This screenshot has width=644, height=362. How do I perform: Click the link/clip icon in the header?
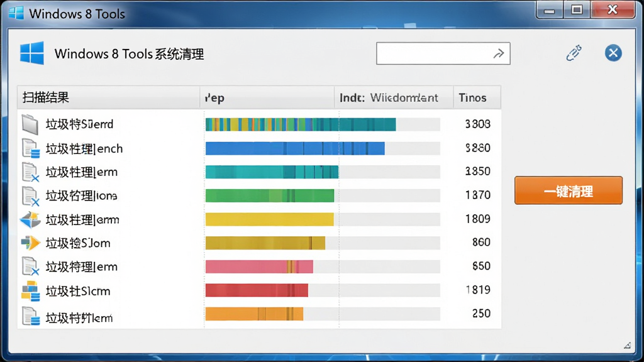(574, 53)
